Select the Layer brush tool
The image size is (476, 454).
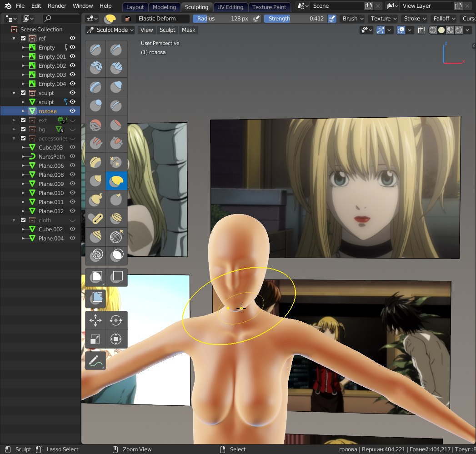(x=95, y=87)
